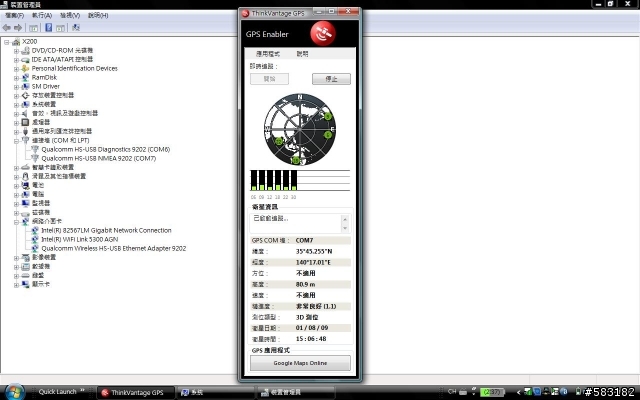Collapse the 連接埠 (COM 和 LPT) node
640x400 pixels.
16,141
